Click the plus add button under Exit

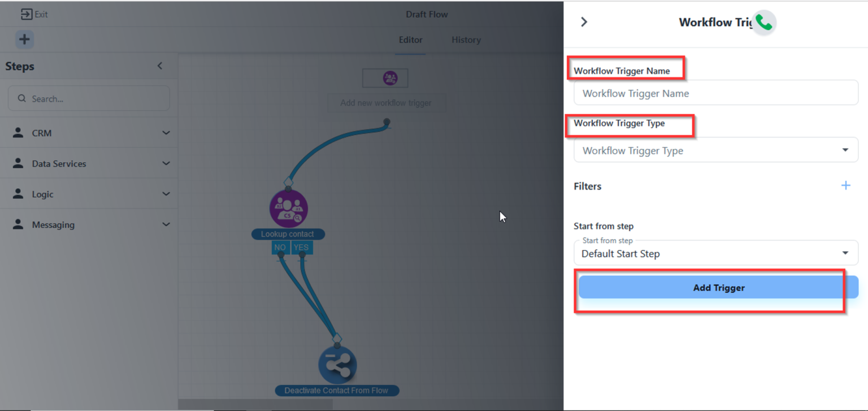coord(24,40)
